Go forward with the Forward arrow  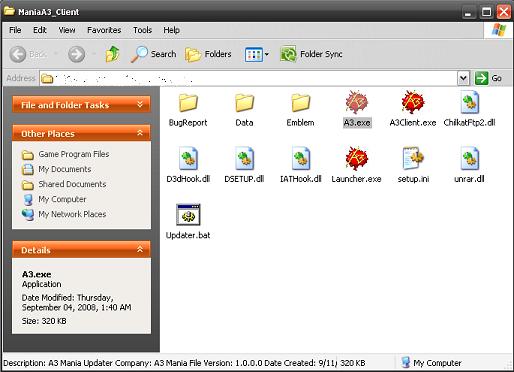(76, 54)
